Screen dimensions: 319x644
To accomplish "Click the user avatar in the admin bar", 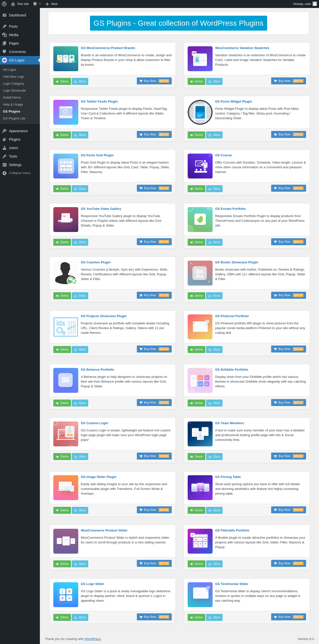I will click(x=315, y=4).
